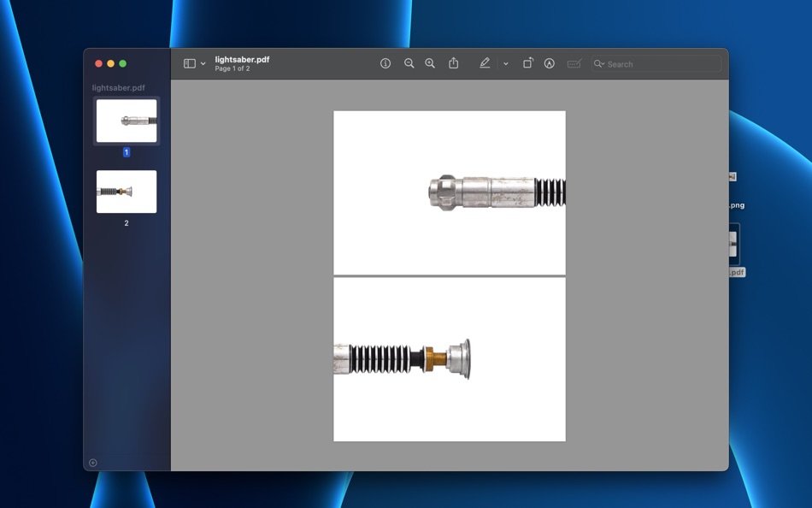Click the lightsaber.pdf window title
The height and width of the screenshot is (508, 812).
tap(242, 60)
